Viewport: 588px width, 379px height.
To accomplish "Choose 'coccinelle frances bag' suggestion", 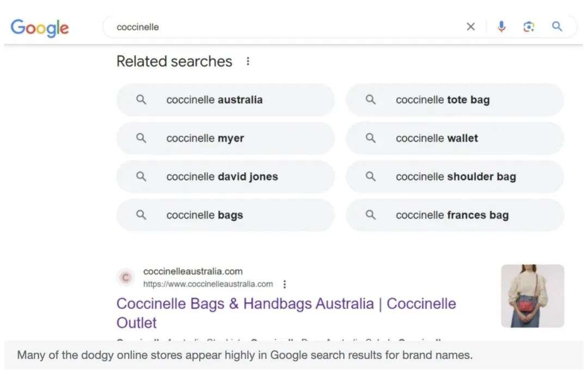I will point(455,215).
